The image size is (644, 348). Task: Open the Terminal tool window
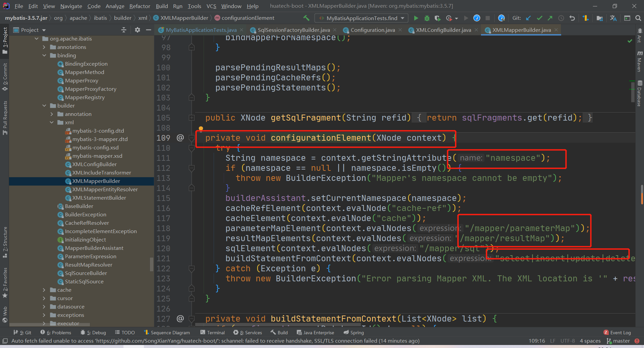[x=212, y=333]
